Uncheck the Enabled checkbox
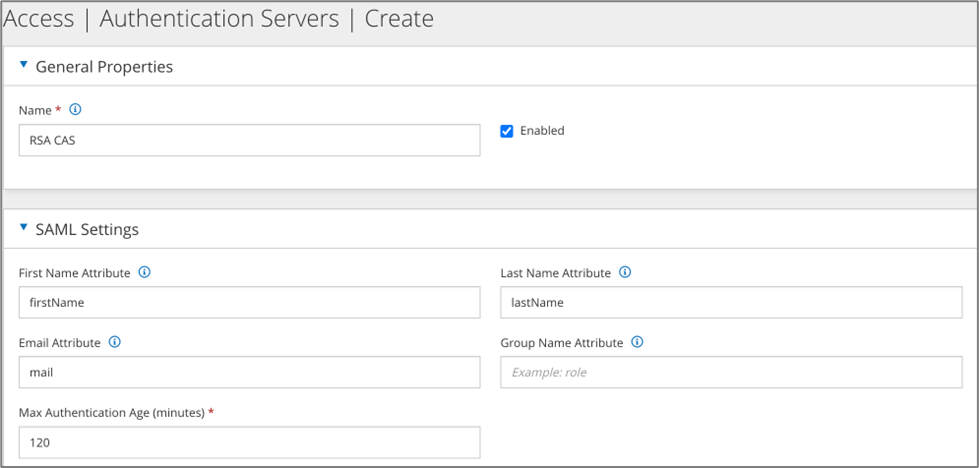The image size is (979, 468). [507, 131]
